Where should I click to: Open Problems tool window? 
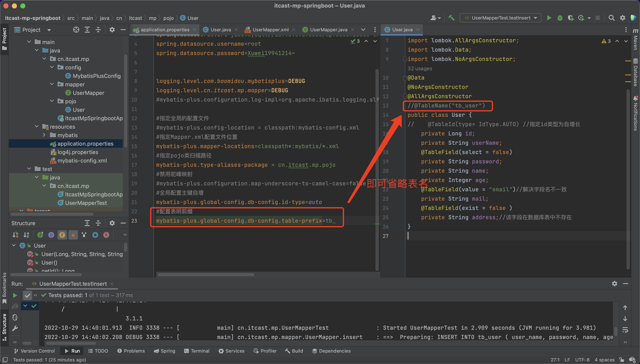click(131, 351)
